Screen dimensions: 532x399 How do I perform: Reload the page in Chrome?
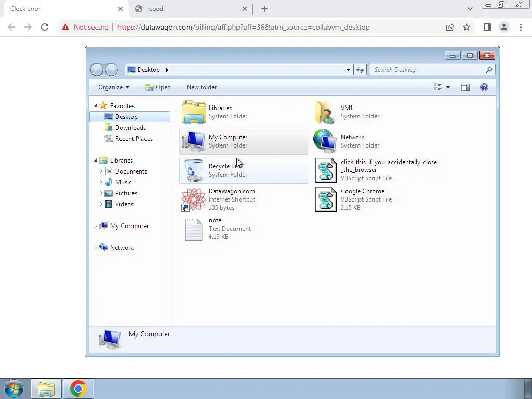click(x=45, y=27)
